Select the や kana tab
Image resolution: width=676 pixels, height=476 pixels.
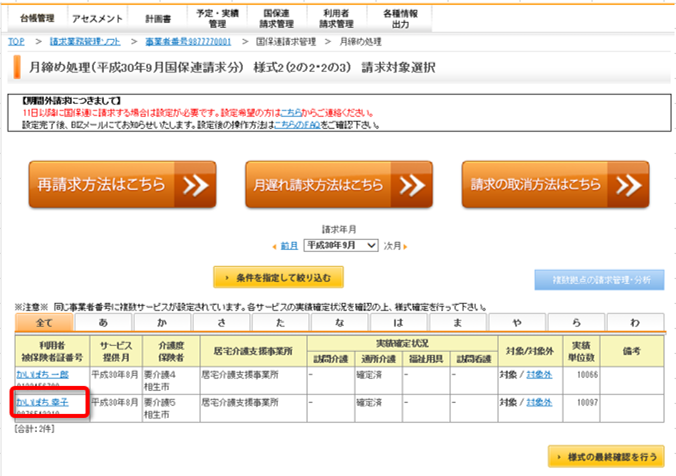click(517, 323)
